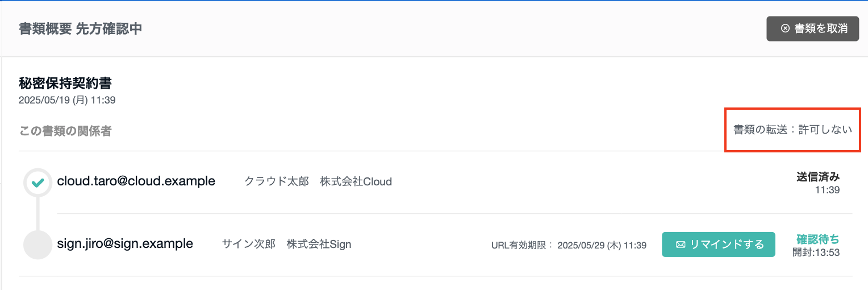Click the 送信済み status label
Image resolution: width=868 pixels, height=290 pixels.
(818, 177)
